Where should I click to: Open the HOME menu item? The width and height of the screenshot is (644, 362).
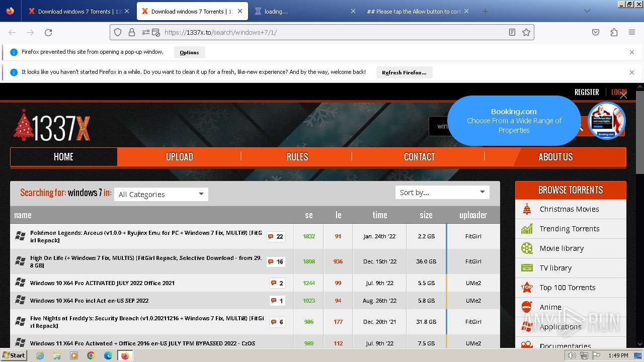[63, 157]
